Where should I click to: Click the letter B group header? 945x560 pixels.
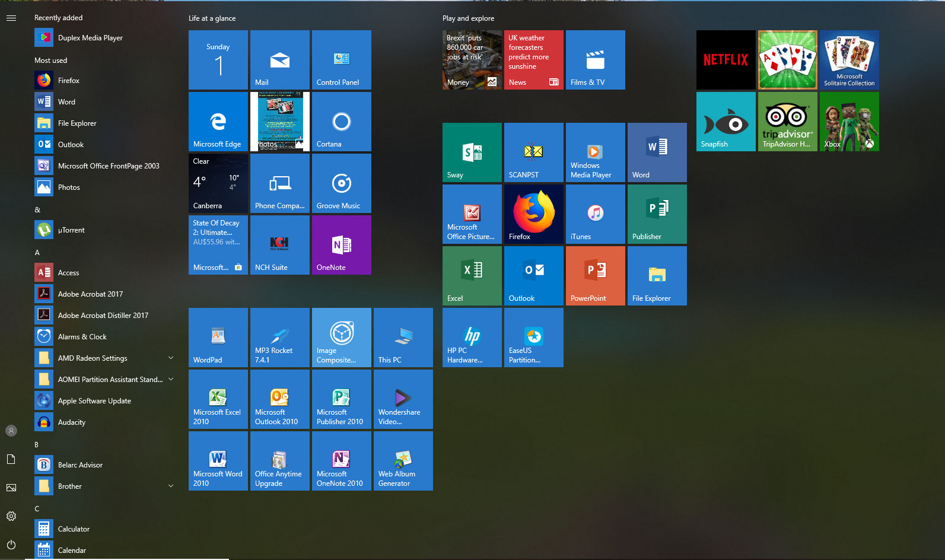point(36,445)
